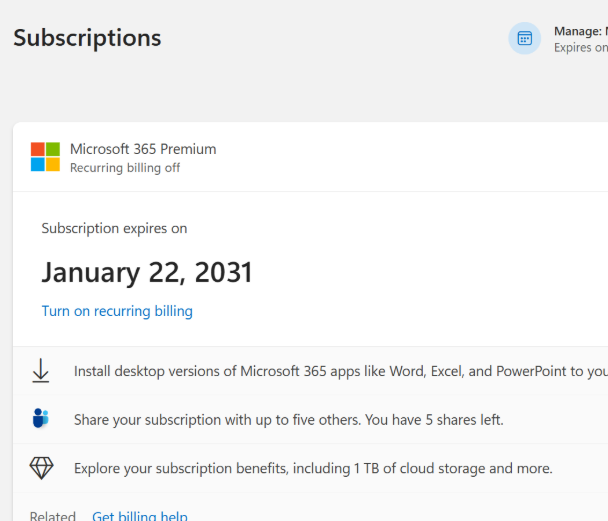Click the Related label

53,516
